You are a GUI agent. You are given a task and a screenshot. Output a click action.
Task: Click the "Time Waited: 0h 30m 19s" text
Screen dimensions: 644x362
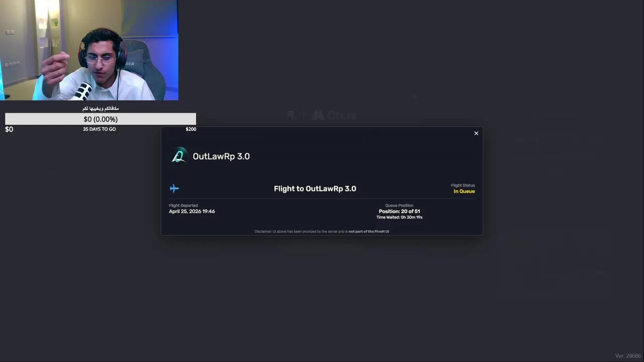click(x=399, y=217)
